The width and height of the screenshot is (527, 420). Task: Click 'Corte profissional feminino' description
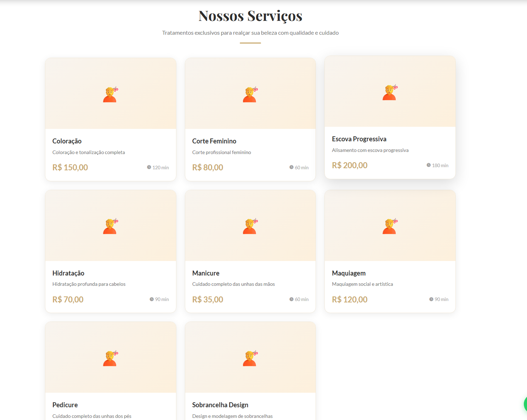tap(222, 152)
